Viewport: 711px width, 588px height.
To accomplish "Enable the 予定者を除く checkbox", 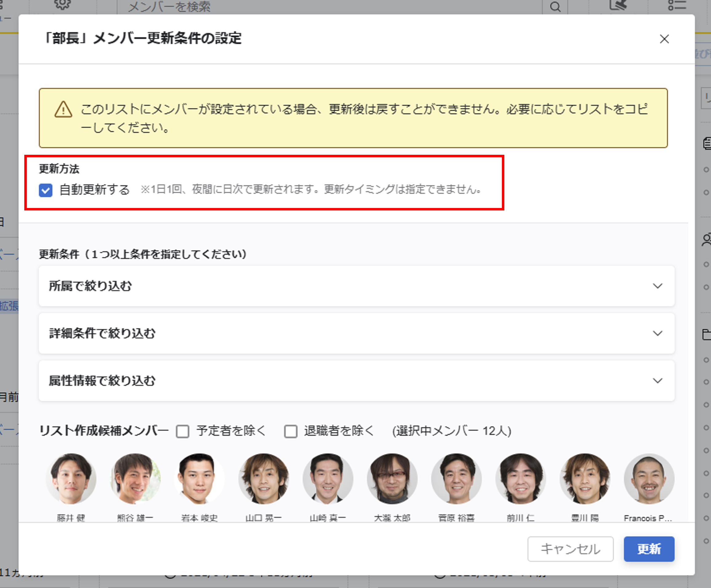I will tap(183, 431).
